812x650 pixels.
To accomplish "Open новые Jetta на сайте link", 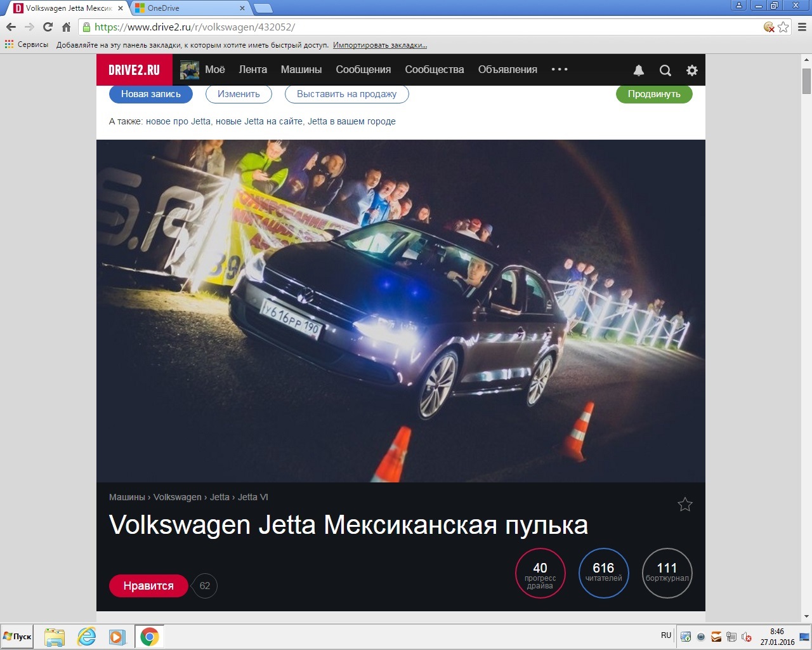I will click(259, 121).
